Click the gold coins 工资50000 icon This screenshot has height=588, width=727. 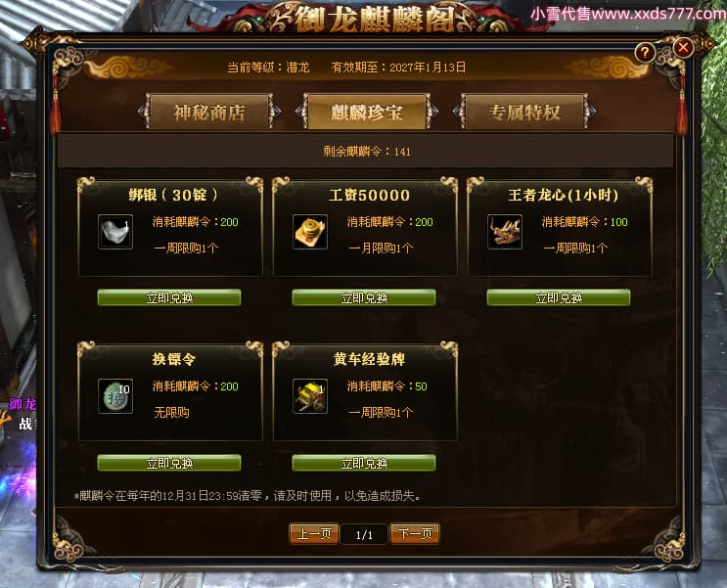310,232
